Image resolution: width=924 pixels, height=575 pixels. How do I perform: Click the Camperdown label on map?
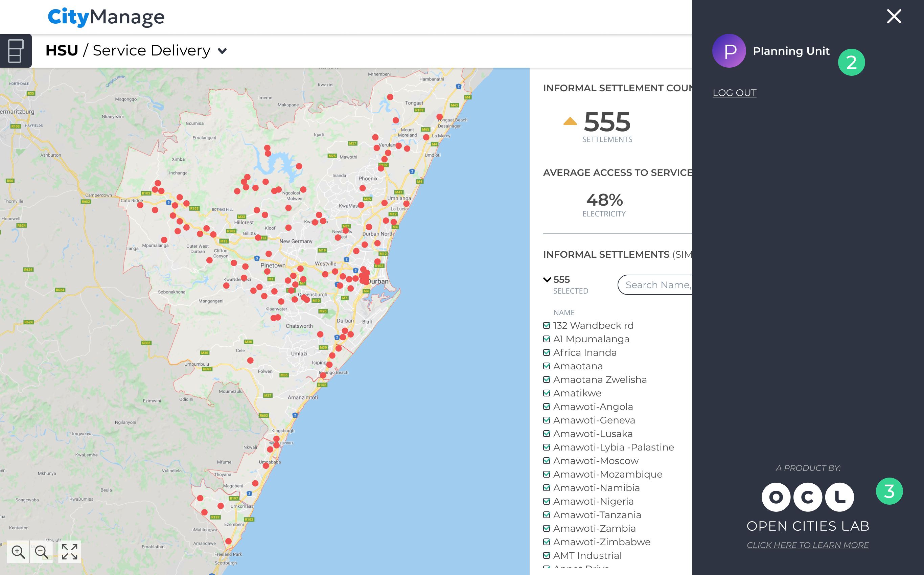pos(98,195)
